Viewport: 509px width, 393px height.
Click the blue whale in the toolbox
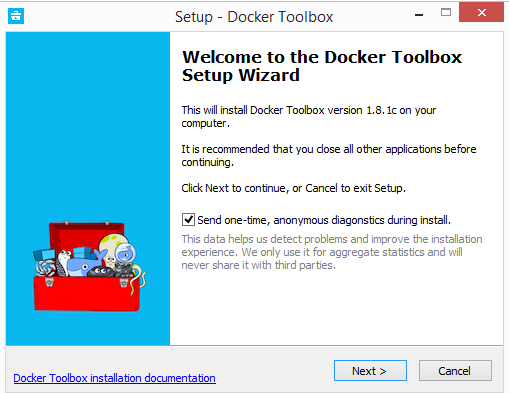(x=83, y=265)
